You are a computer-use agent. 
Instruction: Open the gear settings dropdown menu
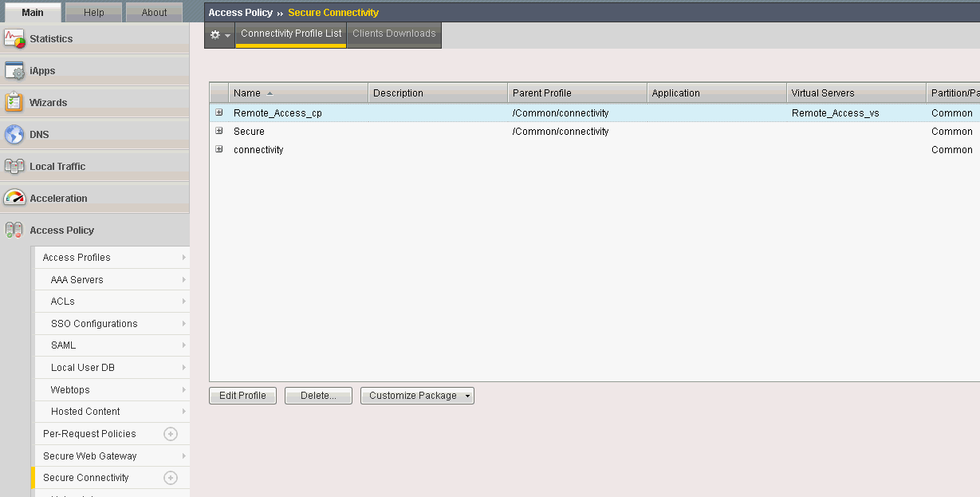[219, 34]
